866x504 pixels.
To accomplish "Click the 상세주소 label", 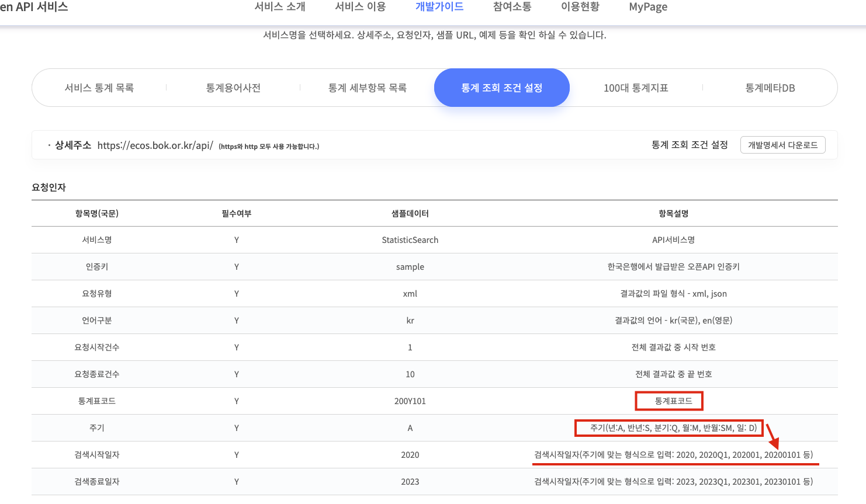I will click(x=73, y=145).
